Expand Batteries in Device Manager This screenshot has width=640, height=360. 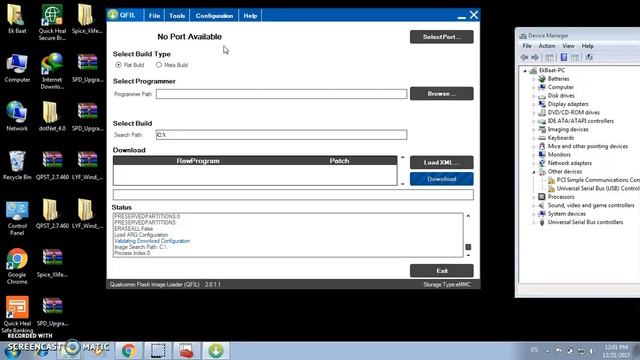pyautogui.click(x=533, y=79)
